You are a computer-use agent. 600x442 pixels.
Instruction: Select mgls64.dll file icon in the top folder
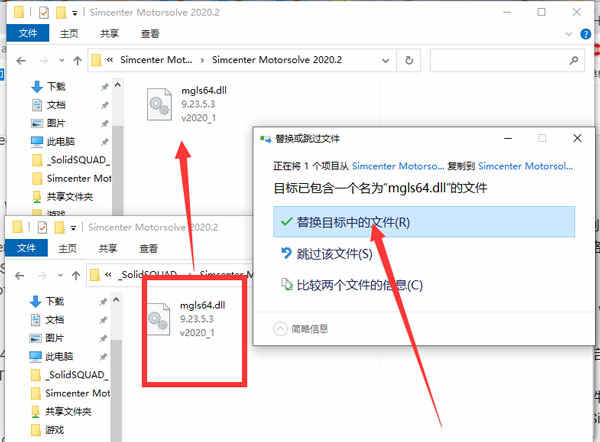(159, 104)
